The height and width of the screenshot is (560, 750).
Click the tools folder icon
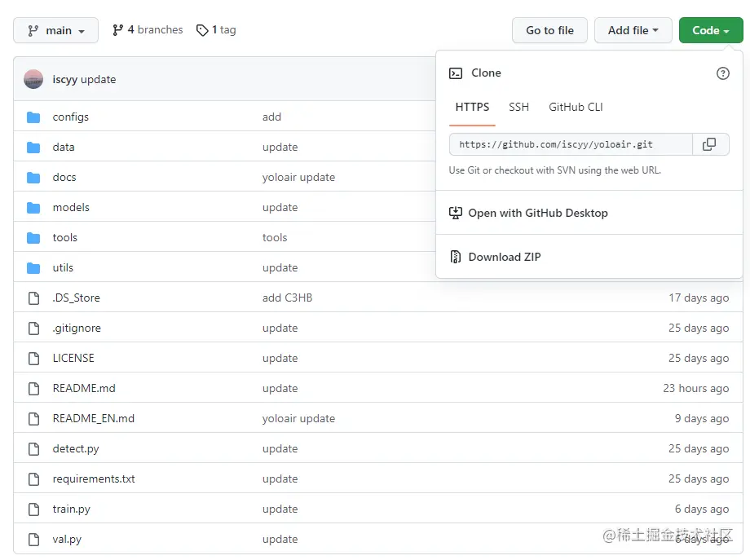33,238
